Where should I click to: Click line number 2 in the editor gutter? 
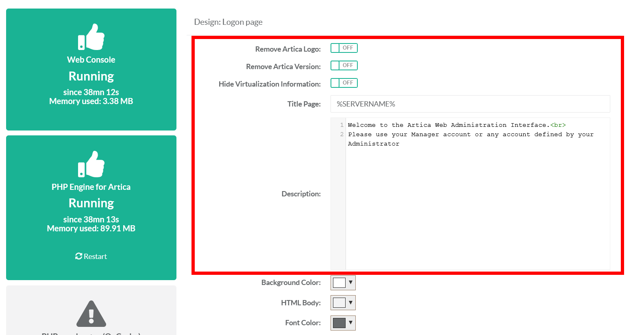click(x=342, y=135)
